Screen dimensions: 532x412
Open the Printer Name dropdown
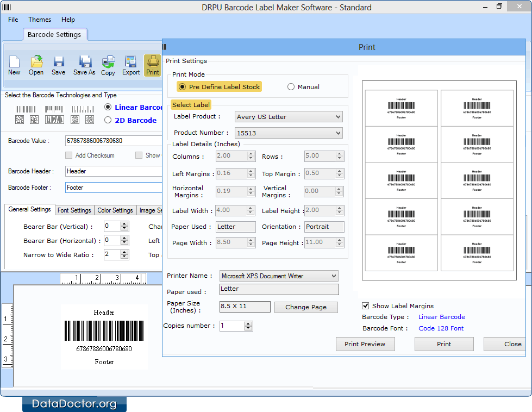[x=279, y=276]
